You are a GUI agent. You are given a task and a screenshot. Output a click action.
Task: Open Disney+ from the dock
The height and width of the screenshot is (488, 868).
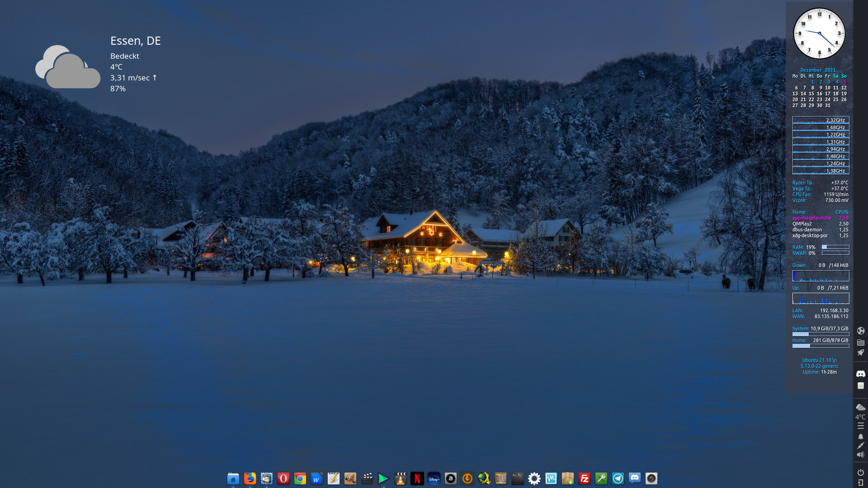434,479
